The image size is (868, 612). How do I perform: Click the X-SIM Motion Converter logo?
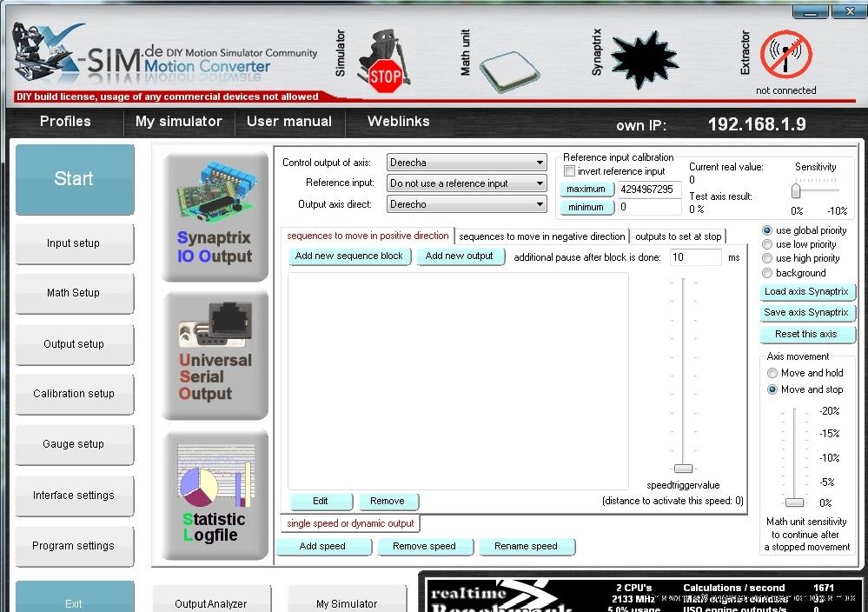165,57
